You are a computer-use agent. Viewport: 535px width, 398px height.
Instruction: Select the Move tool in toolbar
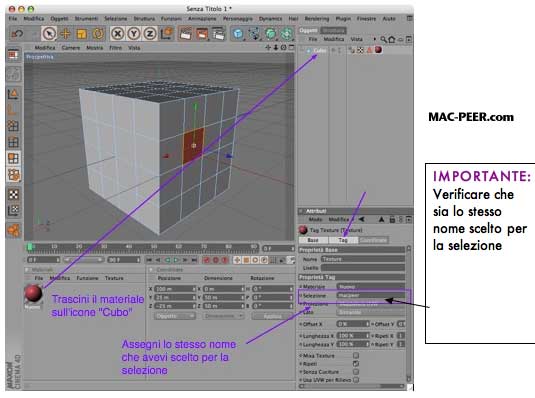65,33
